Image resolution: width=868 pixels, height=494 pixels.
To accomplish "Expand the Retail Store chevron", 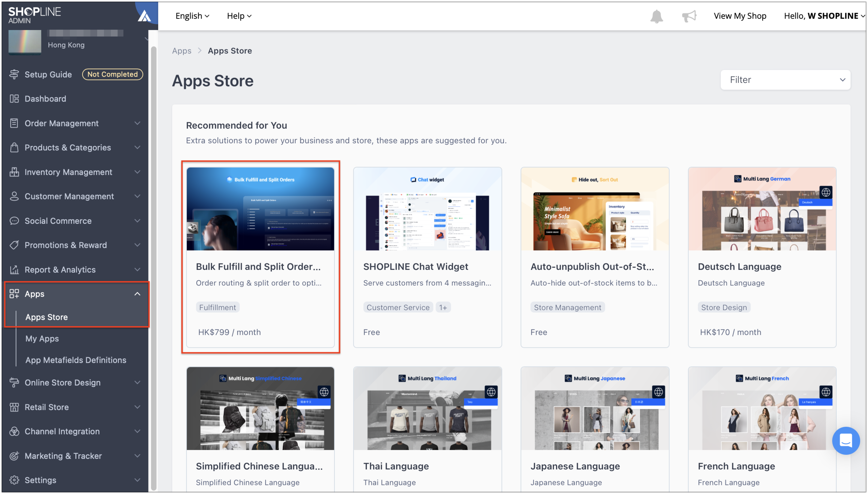I will pos(137,407).
